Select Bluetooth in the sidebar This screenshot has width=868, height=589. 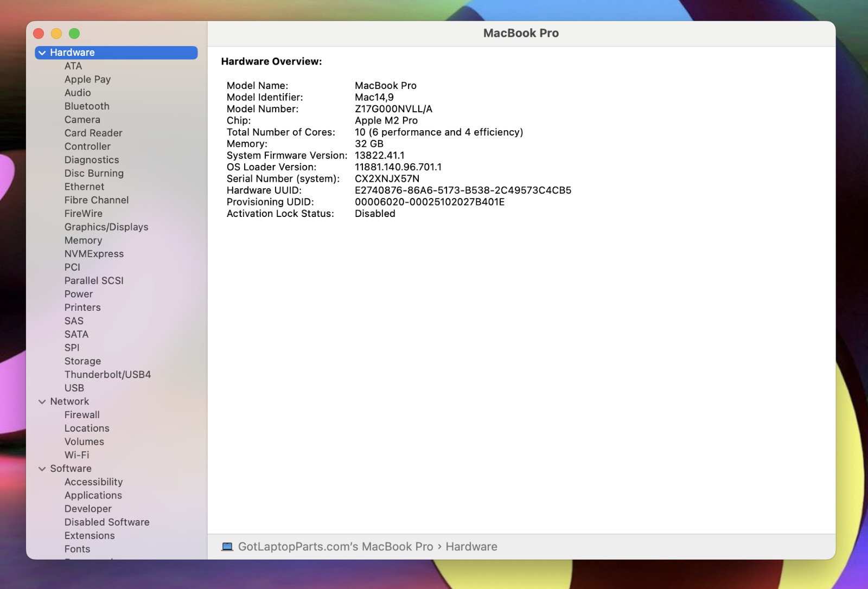pyautogui.click(x=87, y=106)
